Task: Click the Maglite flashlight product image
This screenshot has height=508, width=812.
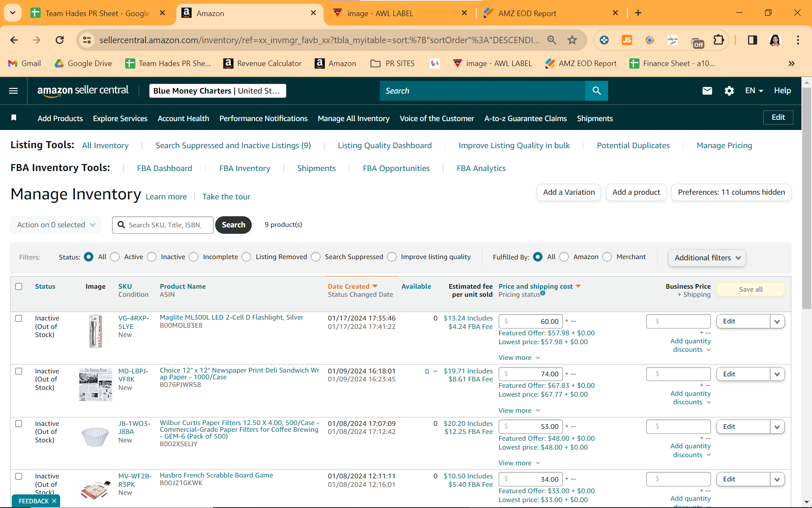Action: pyautogui.click(x=96, y=331)
